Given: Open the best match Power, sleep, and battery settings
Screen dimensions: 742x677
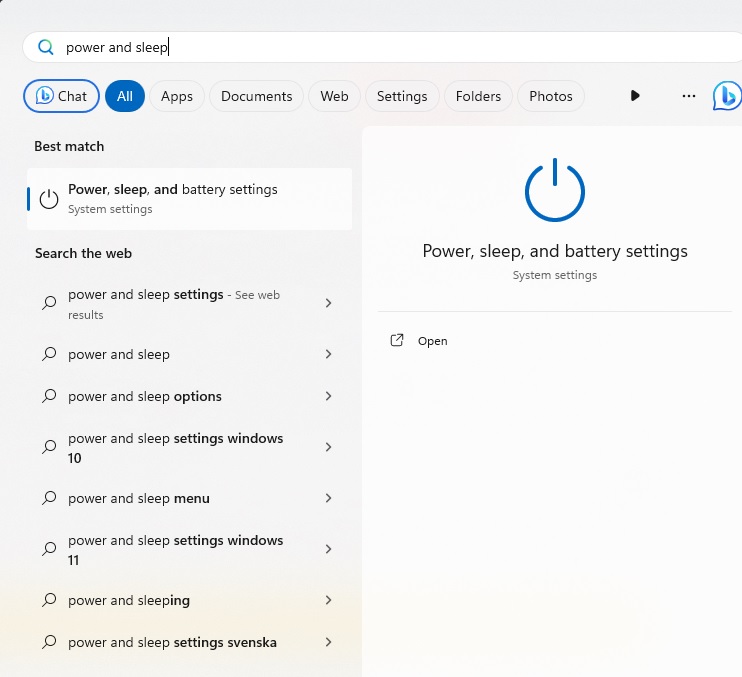Looking at the screenshot, I should (x=189, y=199).
